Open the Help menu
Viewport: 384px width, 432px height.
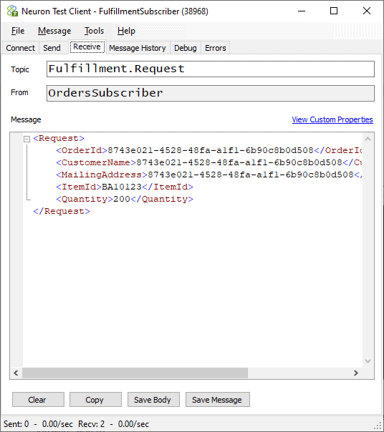[x=126, y=31]
